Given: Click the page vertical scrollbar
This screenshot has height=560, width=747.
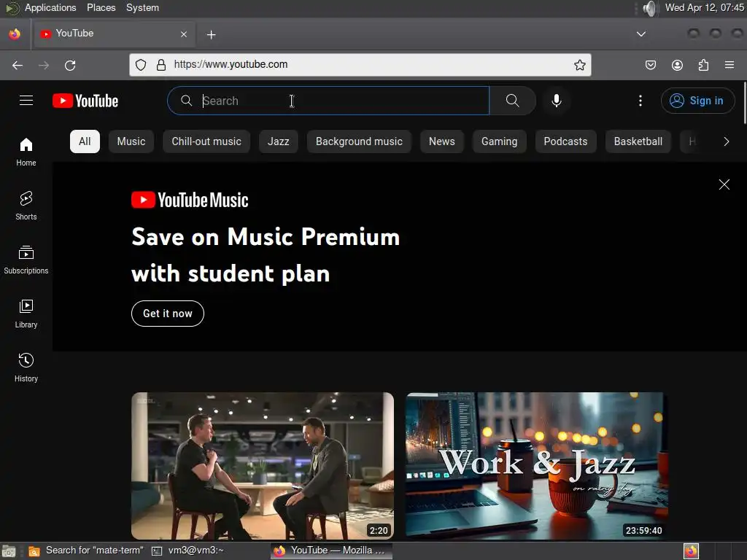Looking at the screenshot, I should pos(745,103).
